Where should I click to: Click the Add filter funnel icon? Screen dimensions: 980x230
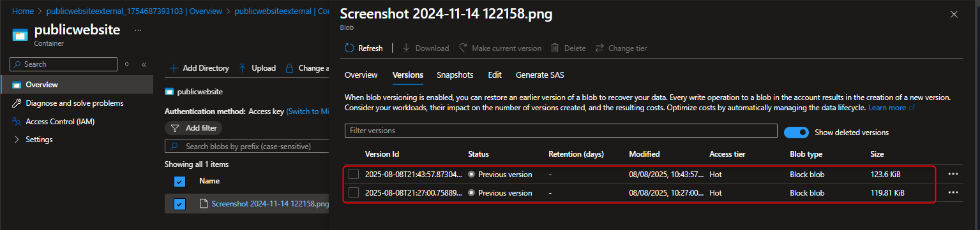click(x=174, y=128)
